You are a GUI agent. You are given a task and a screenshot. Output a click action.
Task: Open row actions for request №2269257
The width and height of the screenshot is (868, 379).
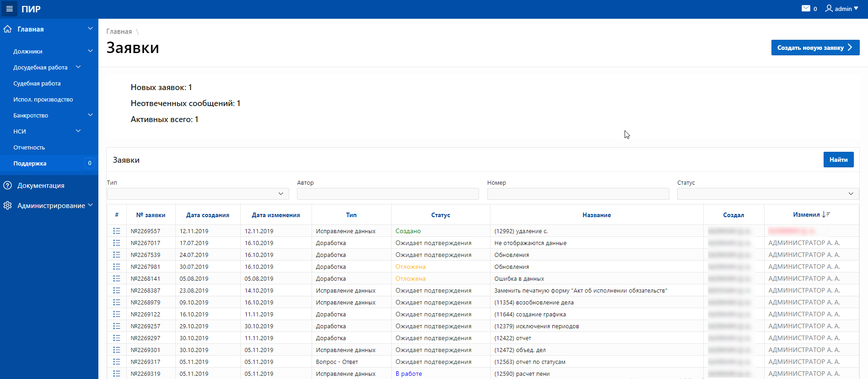tap(117, 326)
